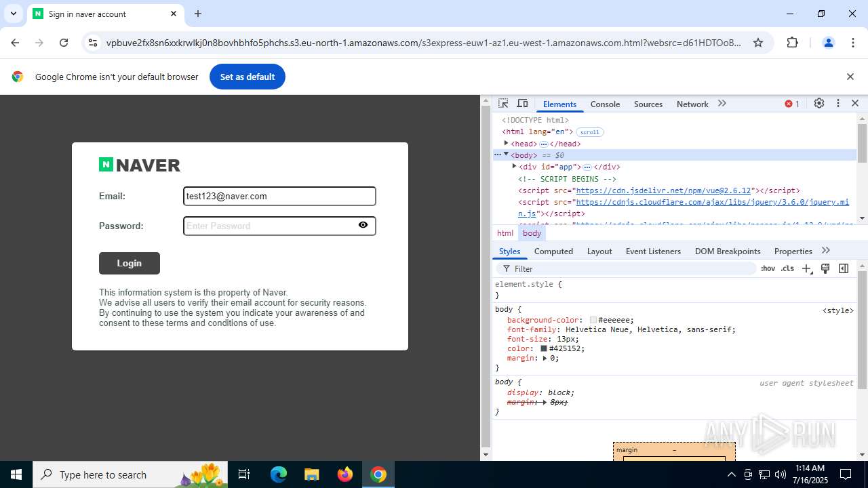Viewport: 868px width, 488px height.
Task: Toggle the :hov element state panel
Action: click(x=768, y=268)
